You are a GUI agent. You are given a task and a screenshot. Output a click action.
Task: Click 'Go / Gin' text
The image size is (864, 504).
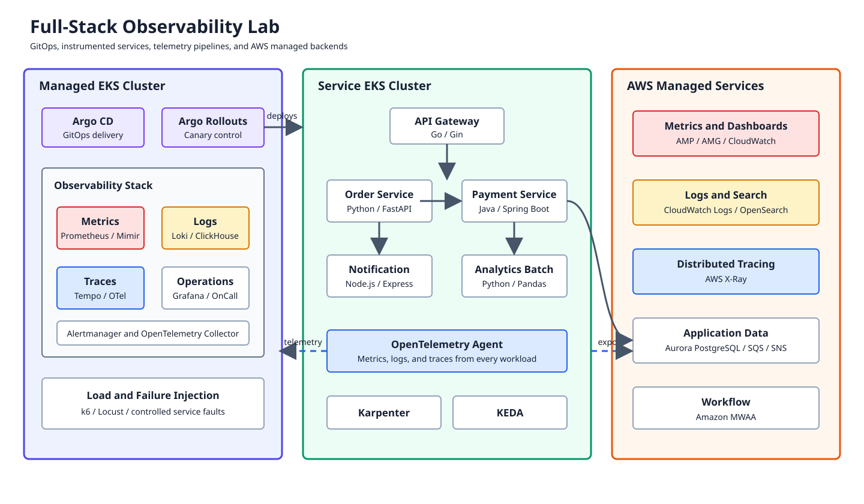coord(447,134)
